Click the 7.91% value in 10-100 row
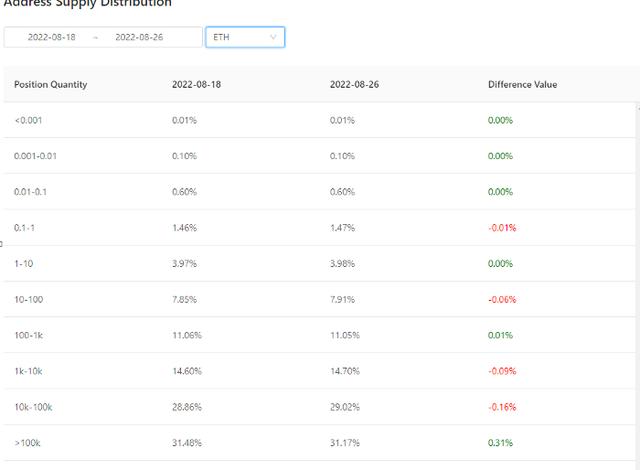Image resolution: width=640 pixels, height=470 pixels. point(342,299)
